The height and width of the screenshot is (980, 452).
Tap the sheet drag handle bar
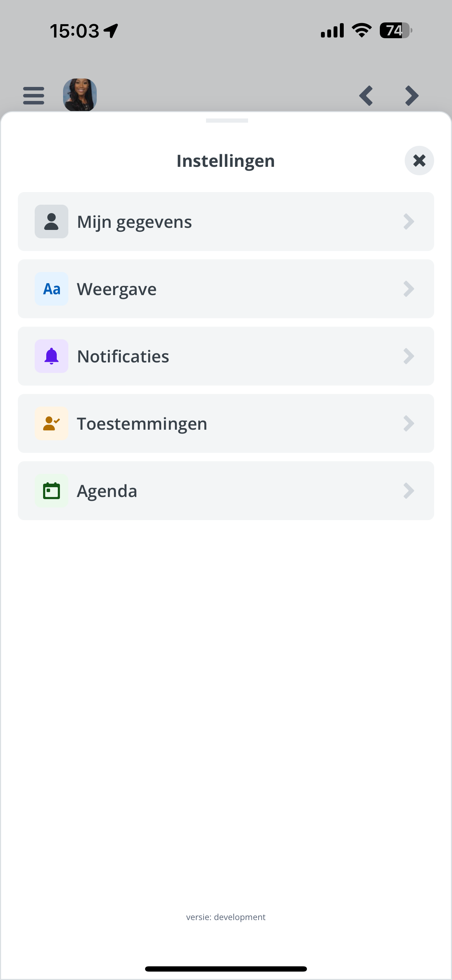point(227,121)
